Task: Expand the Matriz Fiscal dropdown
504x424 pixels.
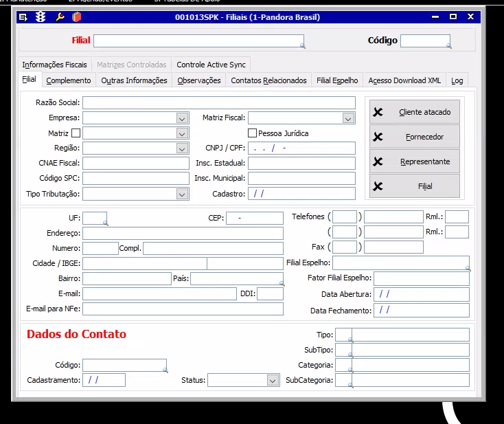Action: point(348,118)
